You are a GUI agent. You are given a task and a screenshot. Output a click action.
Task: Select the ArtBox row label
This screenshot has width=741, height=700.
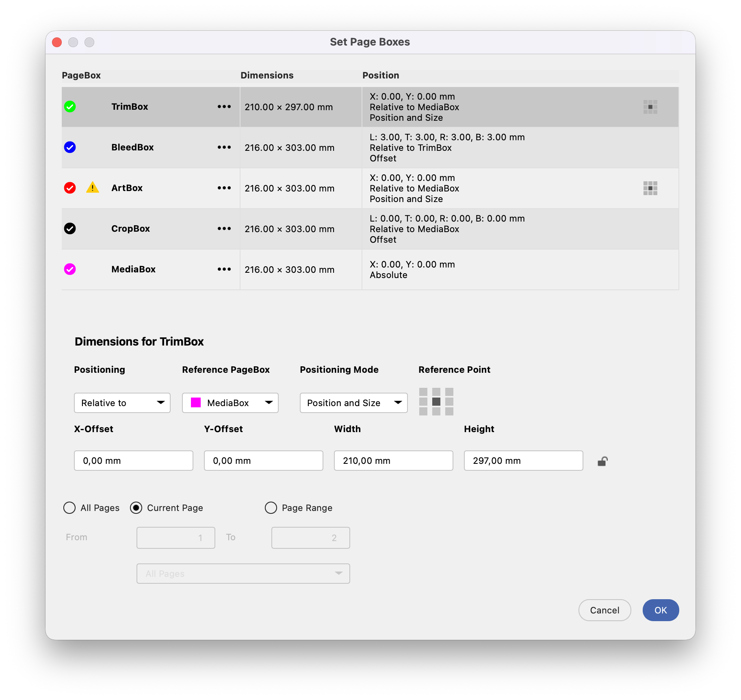[x=127, y=188]
